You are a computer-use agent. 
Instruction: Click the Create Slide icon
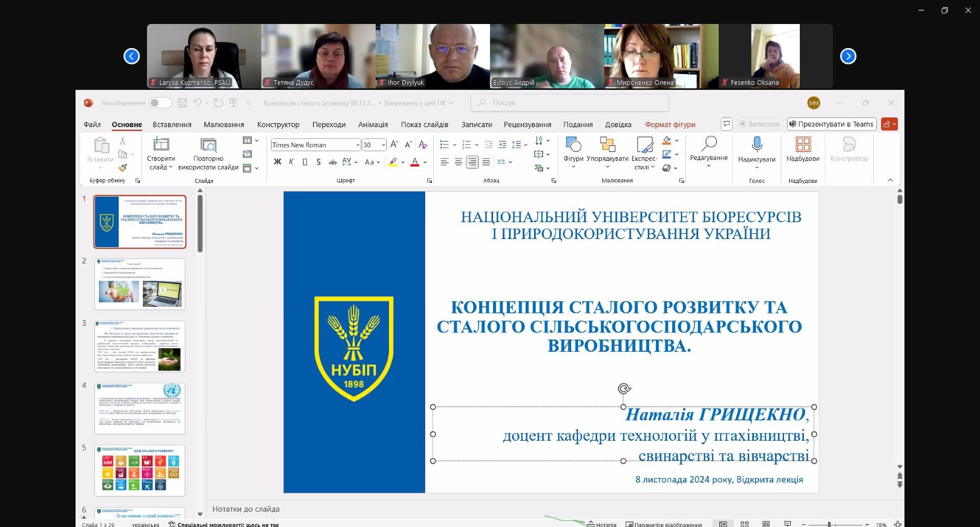(161, 144)
